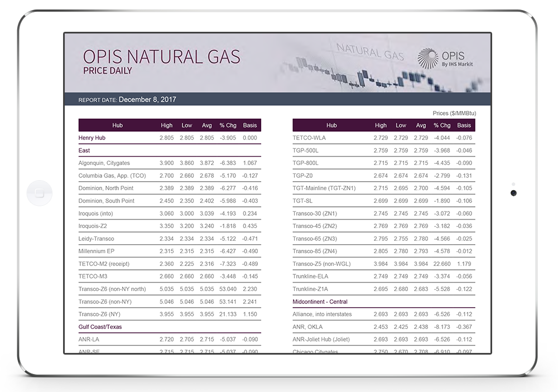Click the Dominion, South Point average 2.402
The image size is (558, 392).
tap(207, 201)
